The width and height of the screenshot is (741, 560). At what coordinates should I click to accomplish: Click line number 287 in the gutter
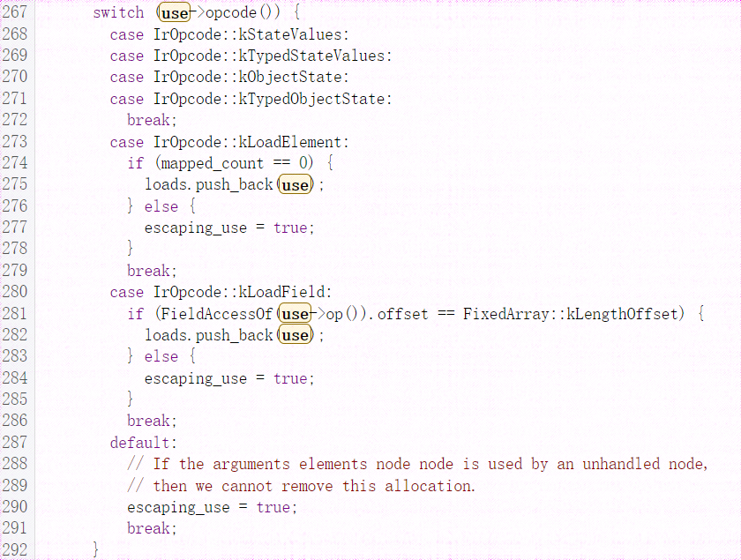click(x=15, y=442)
